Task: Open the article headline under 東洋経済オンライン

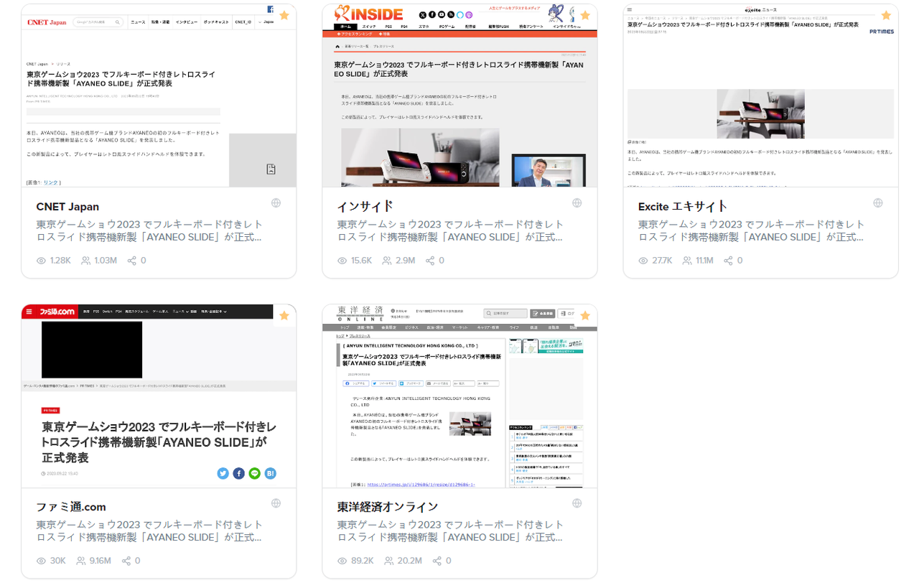Action: click(x=450, y=531)
